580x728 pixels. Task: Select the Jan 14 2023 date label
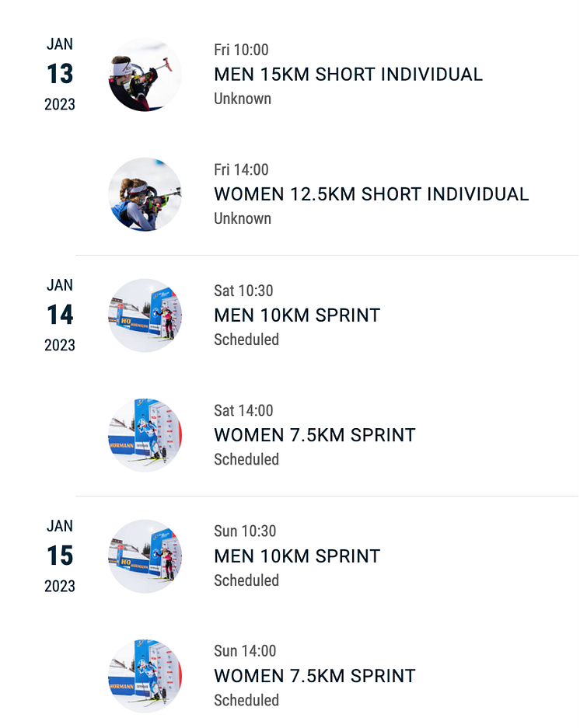coord(60,315)
